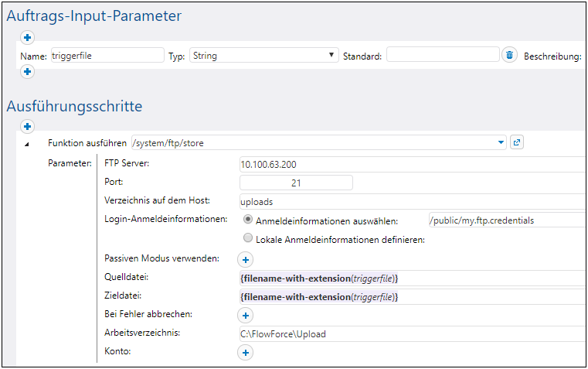Select Lokale Anmeldeinformationen definieren radio option
Viewport: 588px width, 369px height.
(x=248, y=239)
